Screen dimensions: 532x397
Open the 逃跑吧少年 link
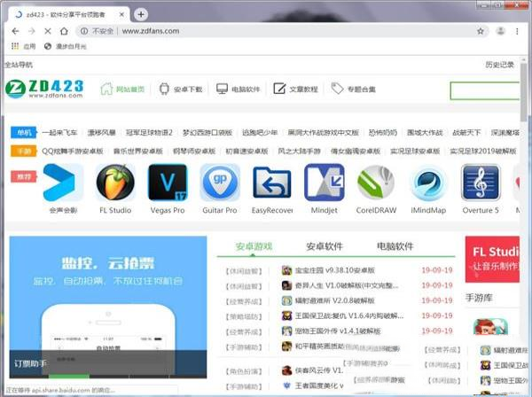coord(260,133)
